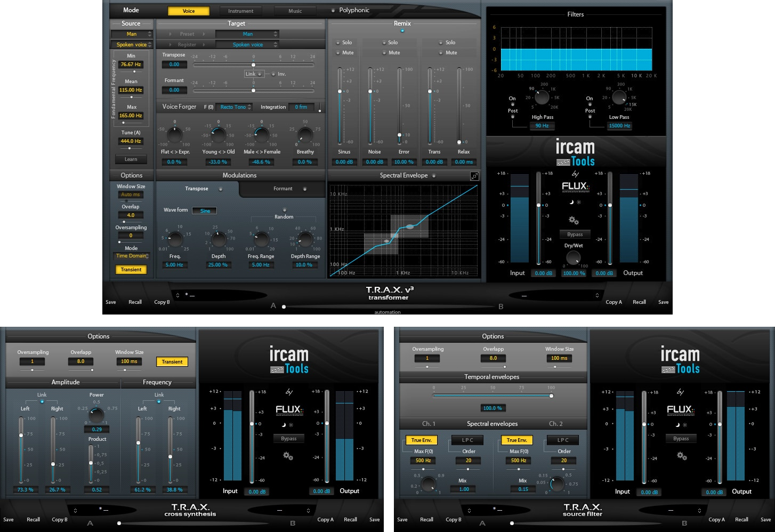Switch Modulations to the Formant tab
This screenshot has height=532, width=775.
(282, 188)
